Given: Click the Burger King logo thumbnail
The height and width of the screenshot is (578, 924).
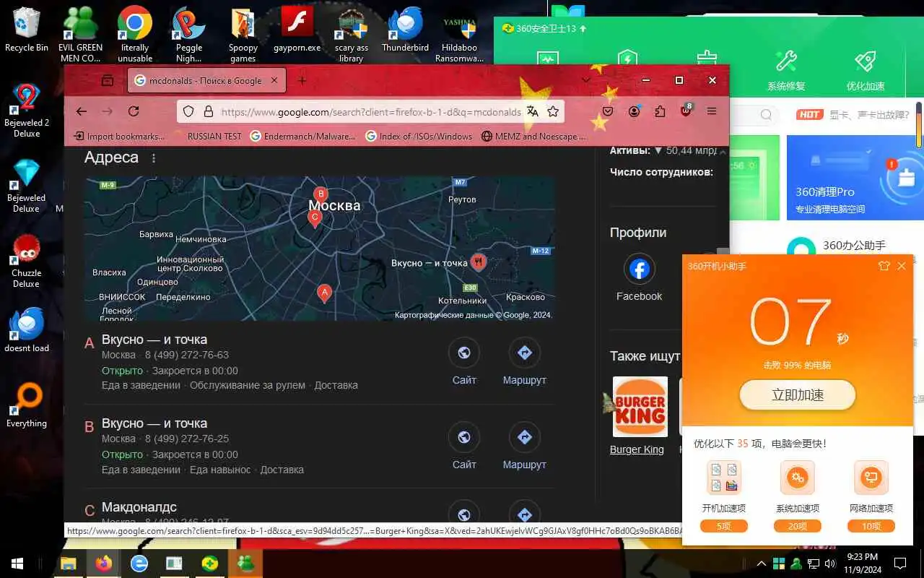Looking at the screenshot, I should (x=640, y=407).
